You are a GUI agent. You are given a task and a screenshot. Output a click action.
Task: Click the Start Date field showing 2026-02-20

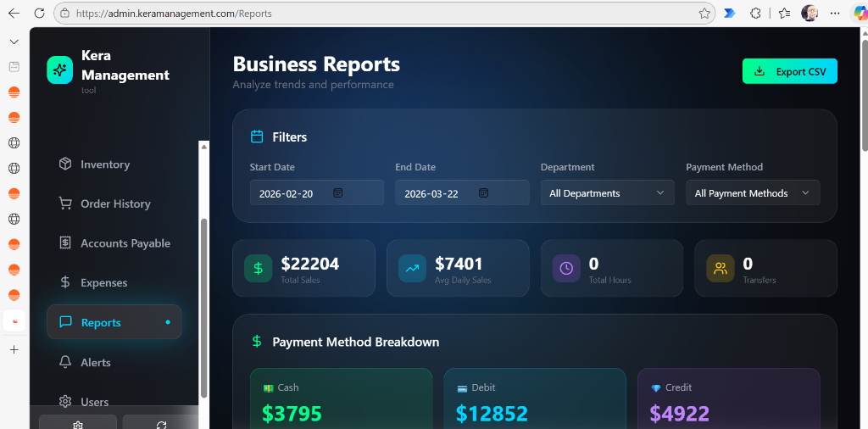coord(317,192)
